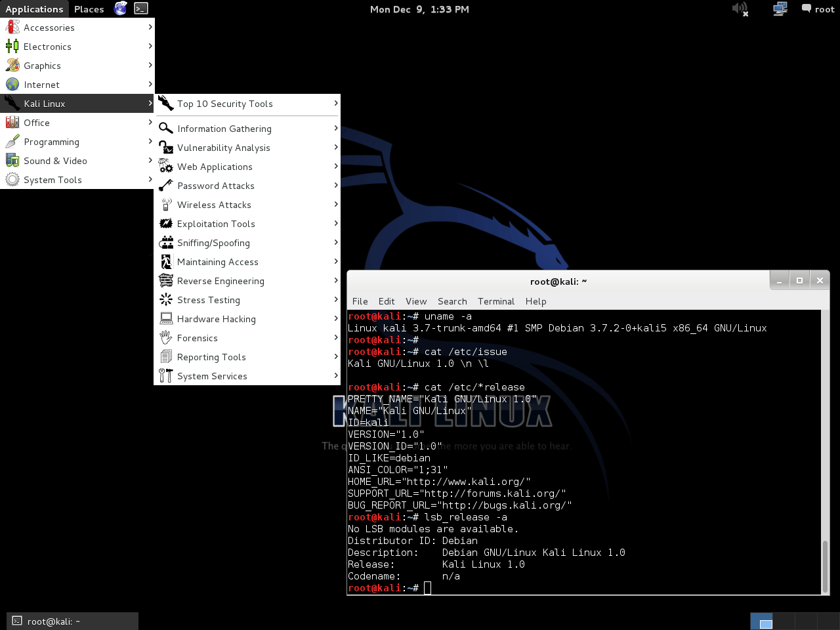The height and width of the screenshot is (630, 840).
Task: Select the Reverse Engineering icon
Action: pyautogui.click(x=165, y=281)
